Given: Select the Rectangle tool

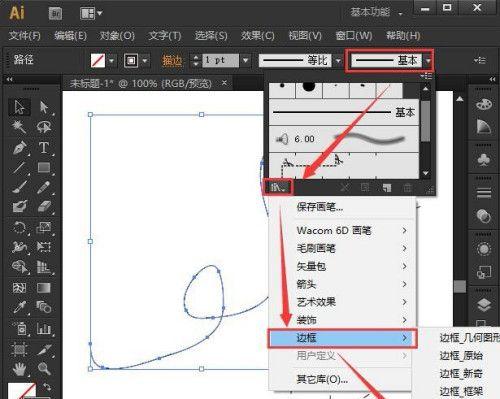Looking at the screenshot, I should pyautogui.click(x=44, y=167).
